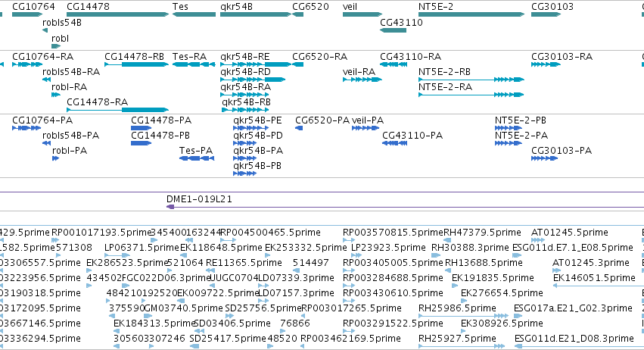
Task: Click transcript NT5E-2-RA
Action: 445,87
